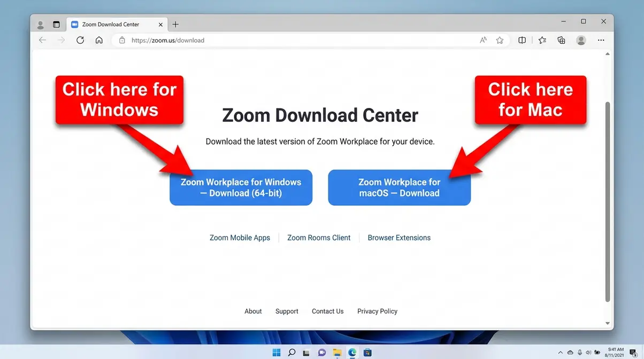The height and width of the screenshot is (359, 644).
Task: Open Task View on the taskbar
Action: (306, 353)
